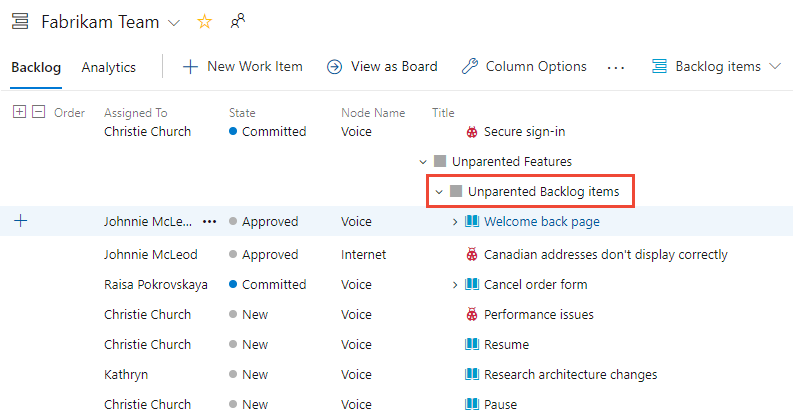
Task: Open the Welcome back page link
Action: [541, 222]
